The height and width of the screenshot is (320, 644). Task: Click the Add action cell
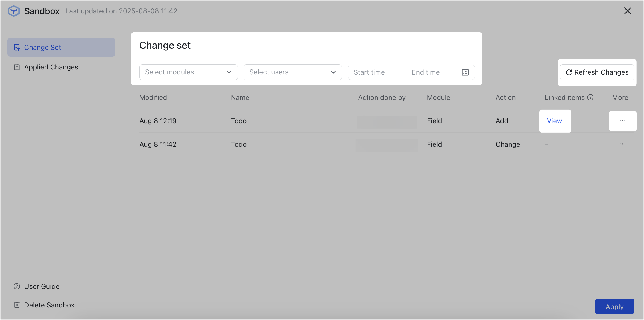coord(502,121)
